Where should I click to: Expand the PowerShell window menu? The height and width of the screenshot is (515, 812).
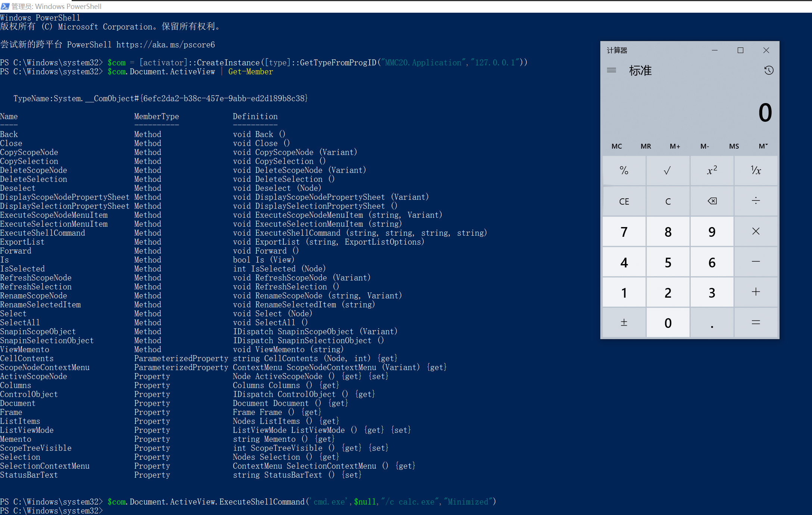tap(5, 5)
